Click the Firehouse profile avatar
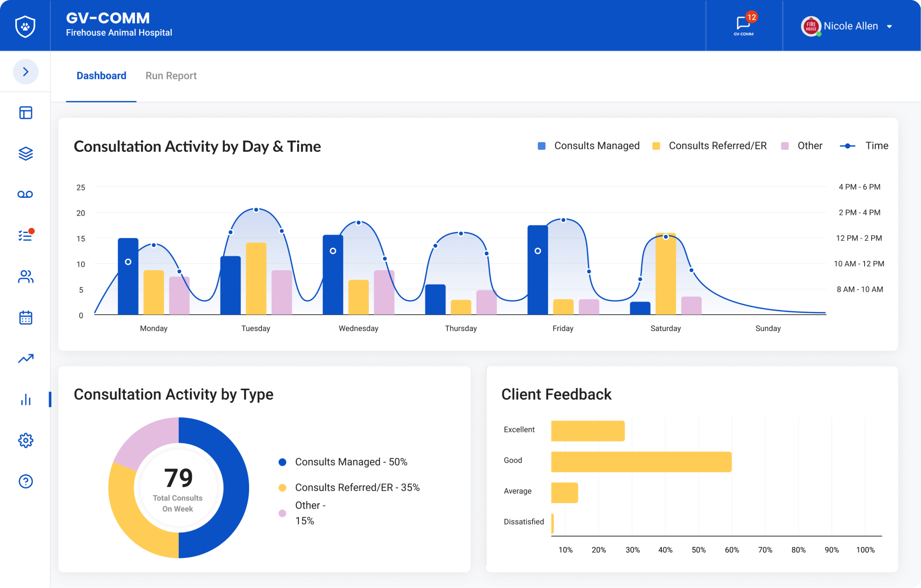The height and width of the screenshot is (588, 921). [x=810, y=26]
